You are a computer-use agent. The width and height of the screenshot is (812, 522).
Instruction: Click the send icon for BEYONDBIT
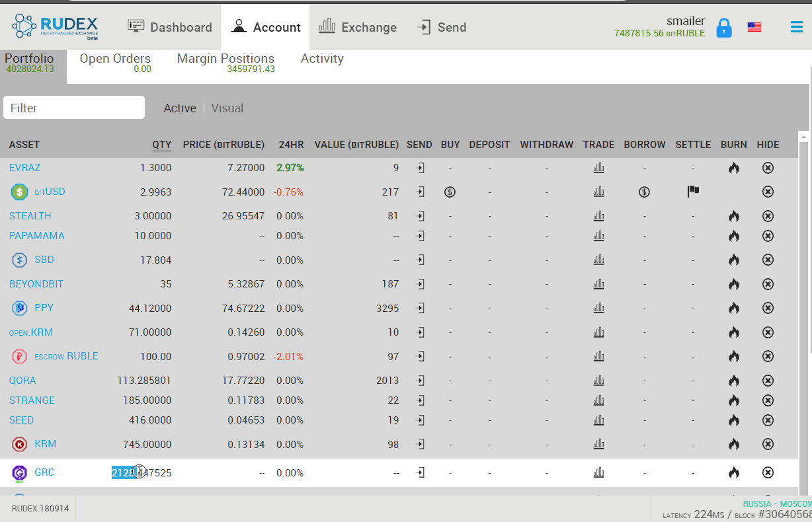(x=419, y=284)
